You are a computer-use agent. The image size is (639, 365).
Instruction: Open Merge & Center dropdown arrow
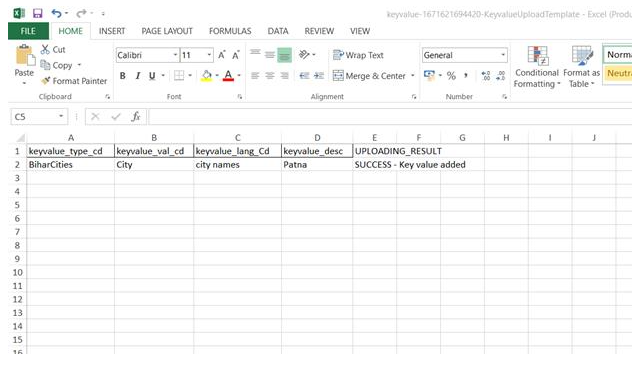point(412,76)
